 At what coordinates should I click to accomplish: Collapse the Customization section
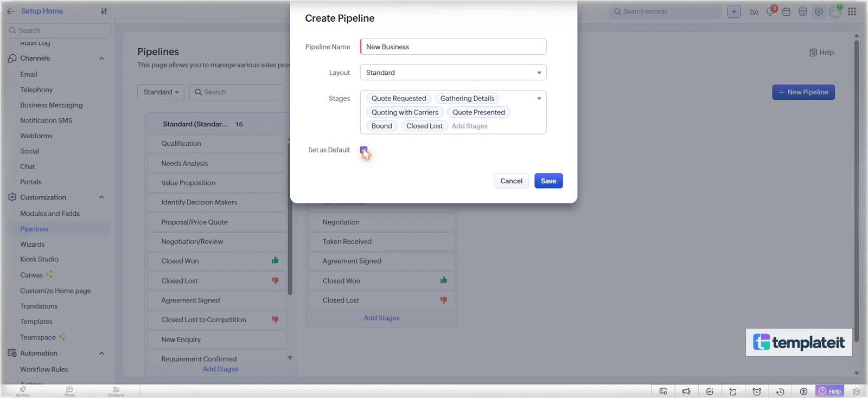pos(101,197)
